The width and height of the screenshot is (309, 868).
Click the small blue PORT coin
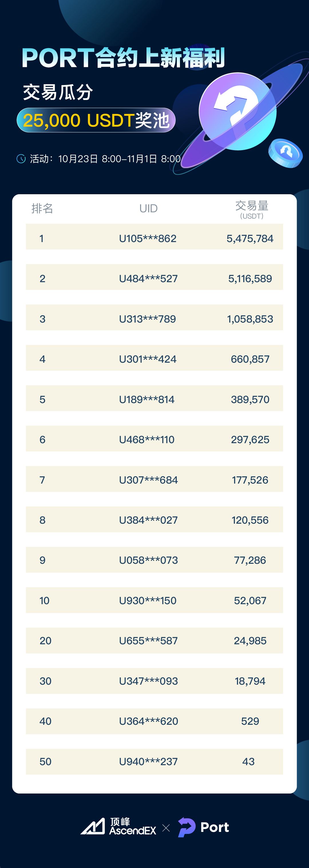pos(285,153)
